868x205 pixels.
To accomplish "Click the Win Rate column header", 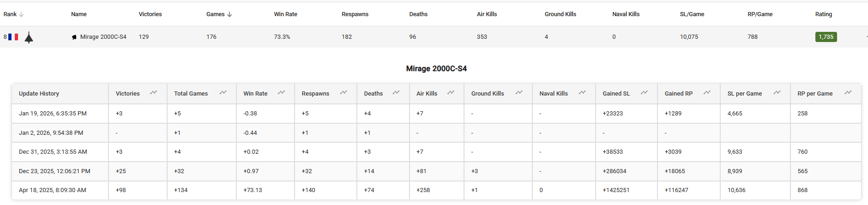I will point(285,14).
